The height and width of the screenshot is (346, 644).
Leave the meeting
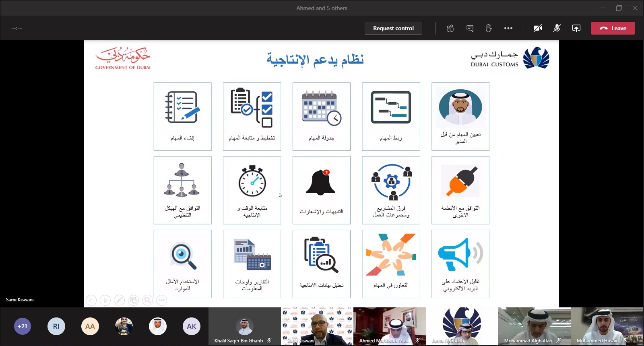pos(613,28)
